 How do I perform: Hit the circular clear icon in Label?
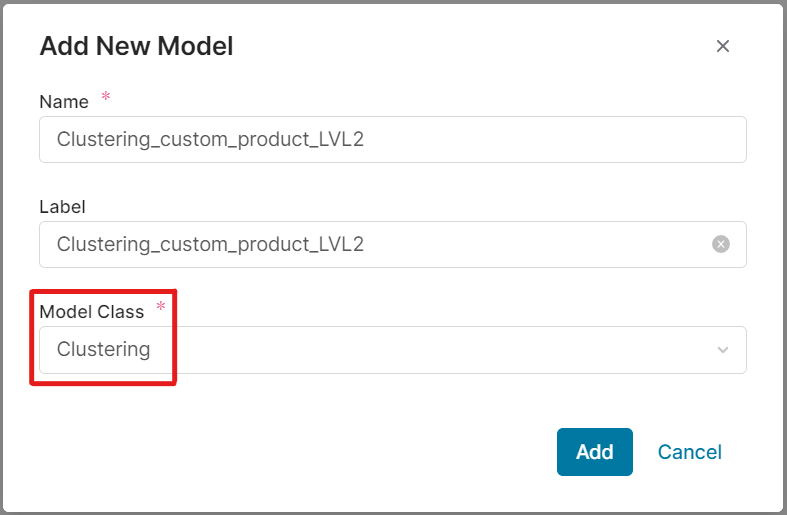pos(721,244)
